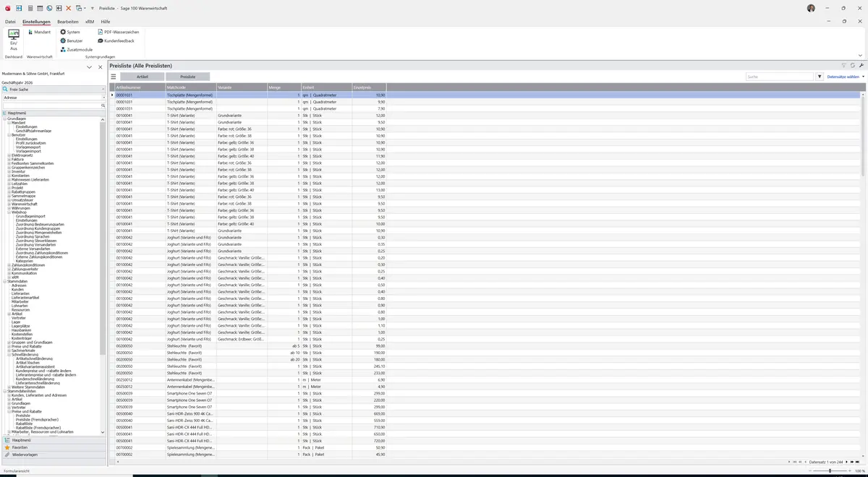Click the window switch icon in quick access toolbar
The width and height of the screenshot is (868, 477).
coord(79,8)
